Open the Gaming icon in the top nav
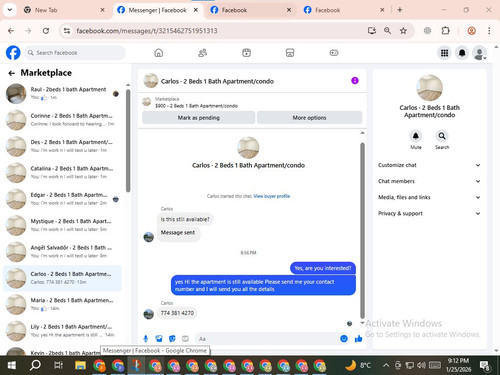The width and height of the screenshot is (500, 375). [x=334, y=53]
